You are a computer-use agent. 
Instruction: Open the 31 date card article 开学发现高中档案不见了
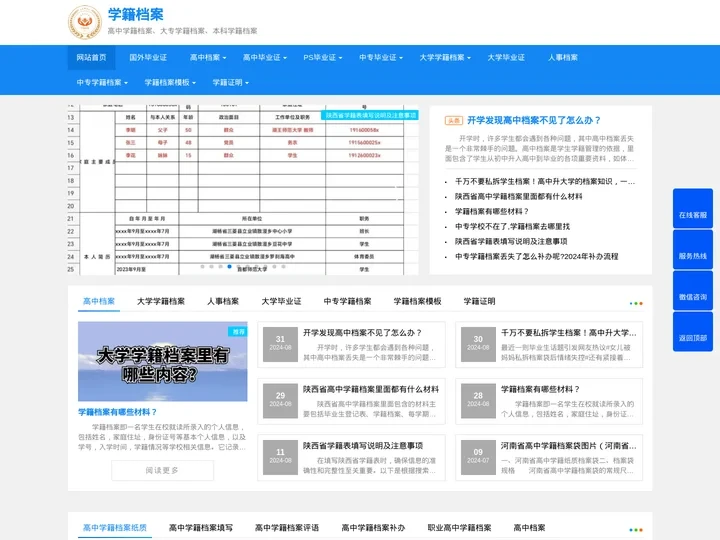click(x=362, y=332)
